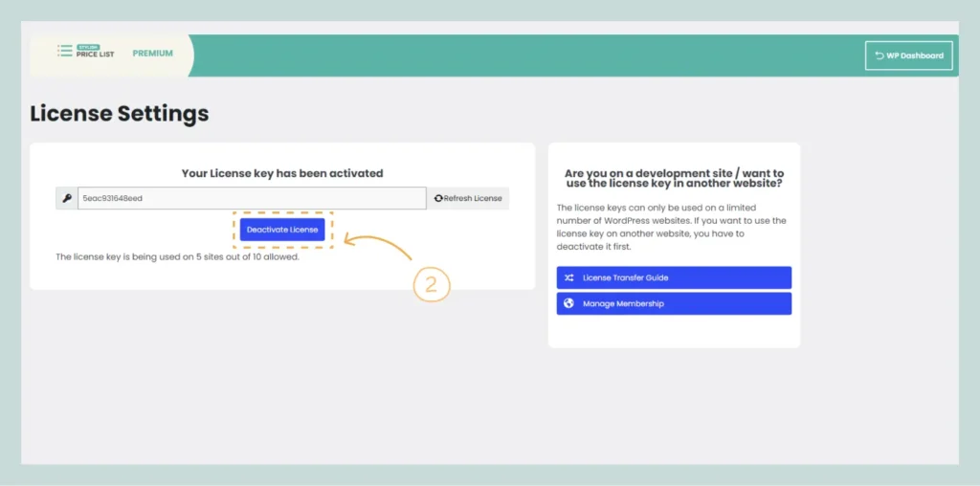Click the License Settings heading
980x486 pixels.
coord(120,114)
